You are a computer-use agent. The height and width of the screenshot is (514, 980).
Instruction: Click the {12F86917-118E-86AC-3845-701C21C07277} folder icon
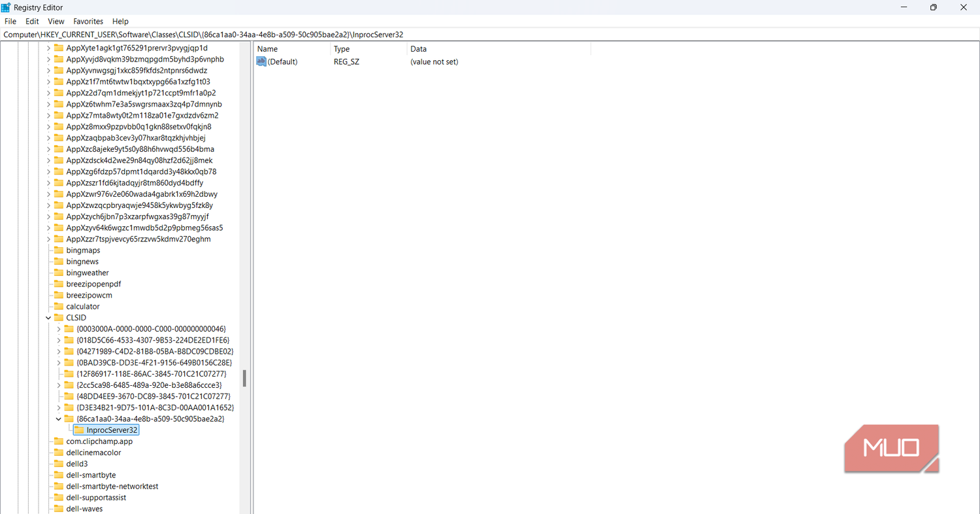(69, 374)
